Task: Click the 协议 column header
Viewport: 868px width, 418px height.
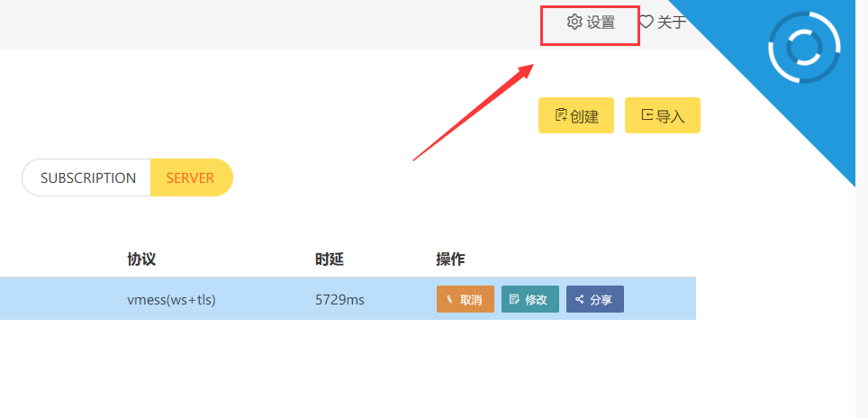Action: 141,259
